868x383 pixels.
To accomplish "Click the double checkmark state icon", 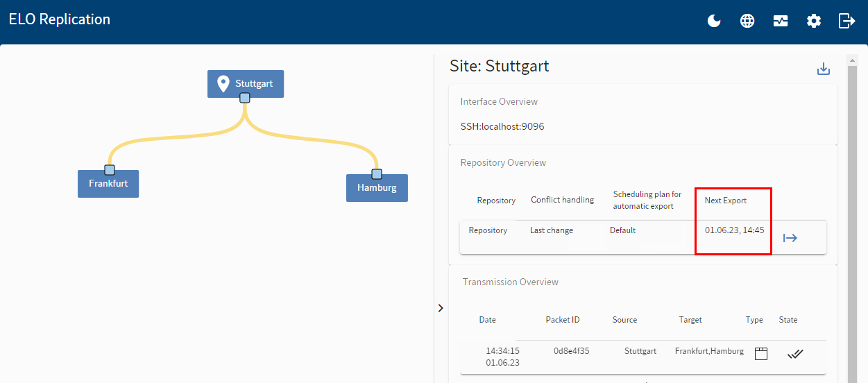I will tap(795, 354).
